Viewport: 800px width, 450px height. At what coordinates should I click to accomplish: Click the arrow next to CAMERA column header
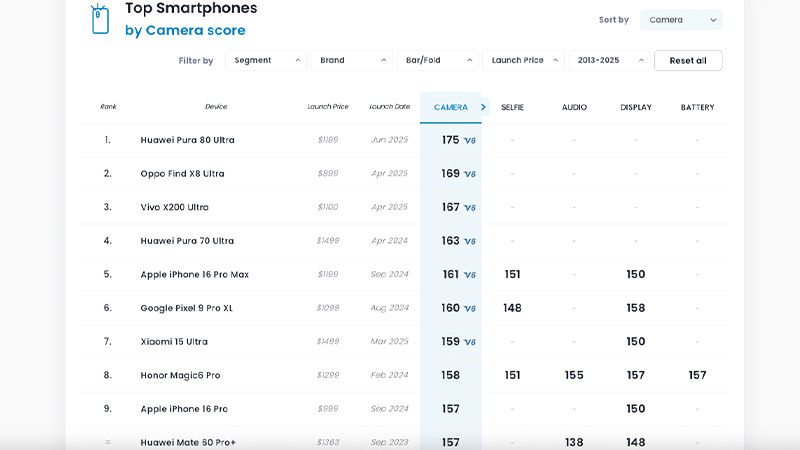pos(483,107)
